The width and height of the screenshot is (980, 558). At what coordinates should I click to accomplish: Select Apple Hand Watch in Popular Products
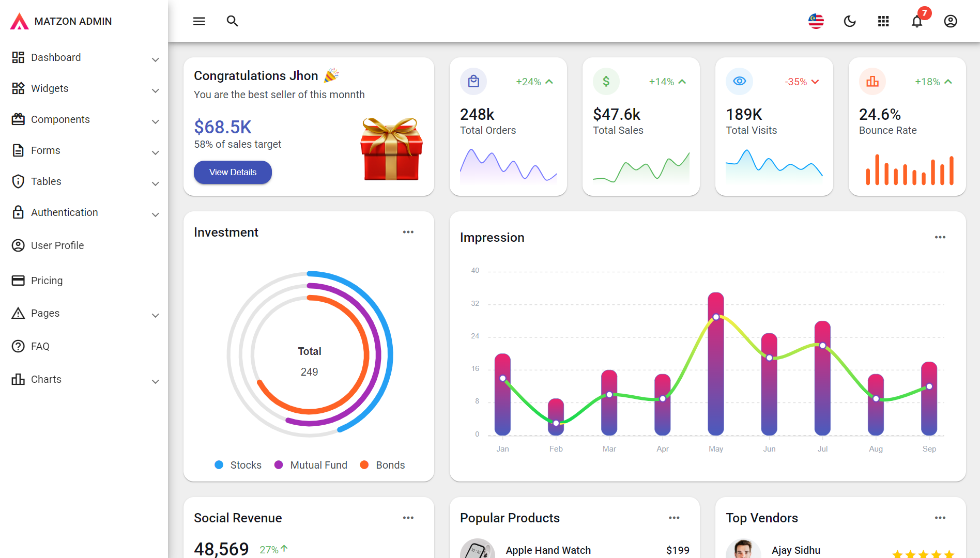tap(548, 550)
